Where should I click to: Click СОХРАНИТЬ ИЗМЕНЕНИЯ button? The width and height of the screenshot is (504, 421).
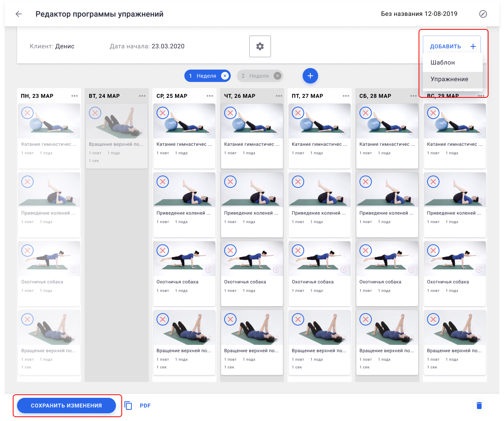(66, 406)
